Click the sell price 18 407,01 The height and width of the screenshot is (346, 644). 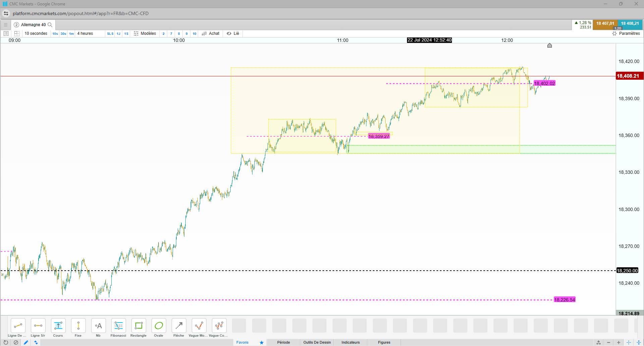[605, 24]
